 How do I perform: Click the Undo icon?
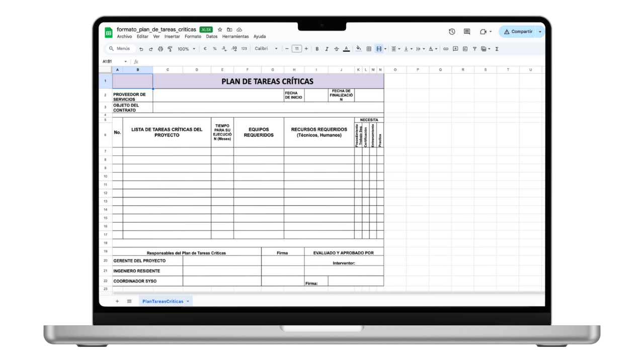click(x=142, y=49)
